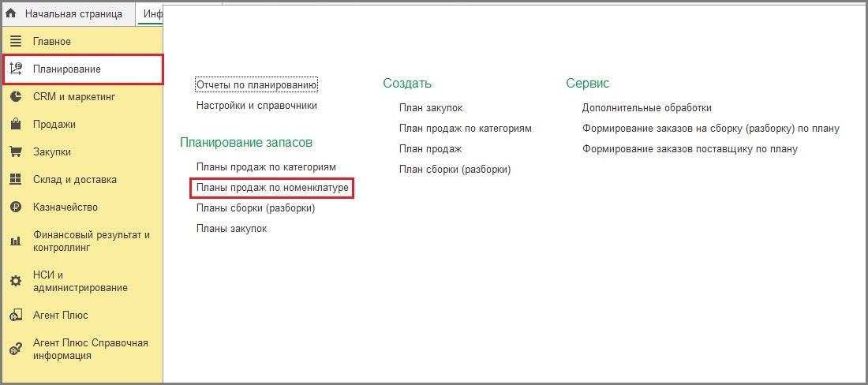This screenshot has height=385, width=868.
Task: Open Планы сборки (разборки) list
Action: [256, 208]
